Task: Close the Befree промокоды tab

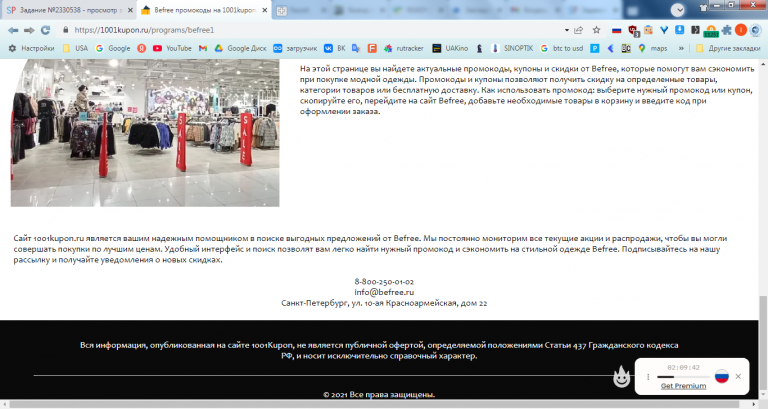Action: tap(264, 10)
